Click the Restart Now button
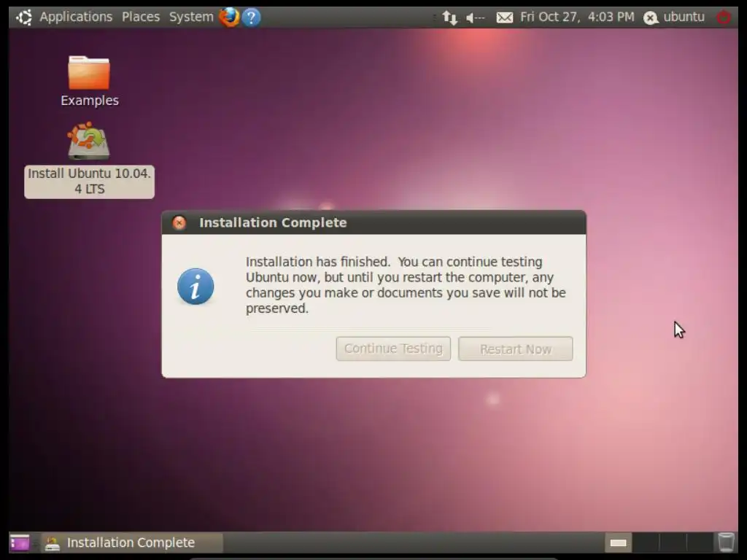 tap(516, 349)
